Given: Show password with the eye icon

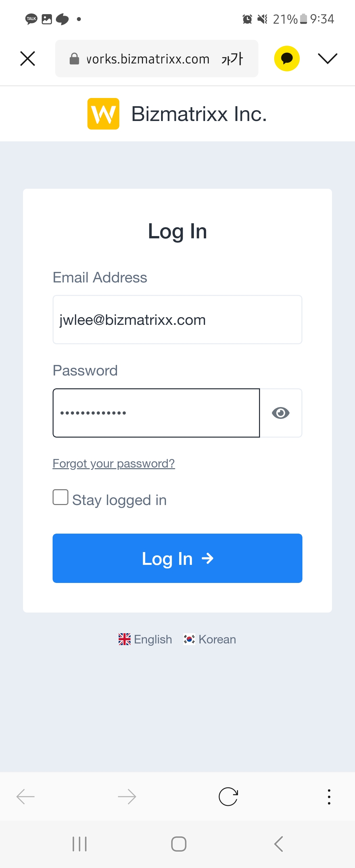Looking at the screenshot, I should click(x=281, y=413).
